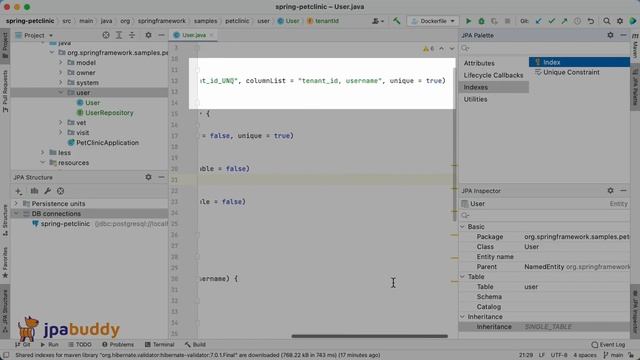This screenshot has height=360, width=640.
Task: Choose Index item in JPA Palette
Action: click(579, 62)
